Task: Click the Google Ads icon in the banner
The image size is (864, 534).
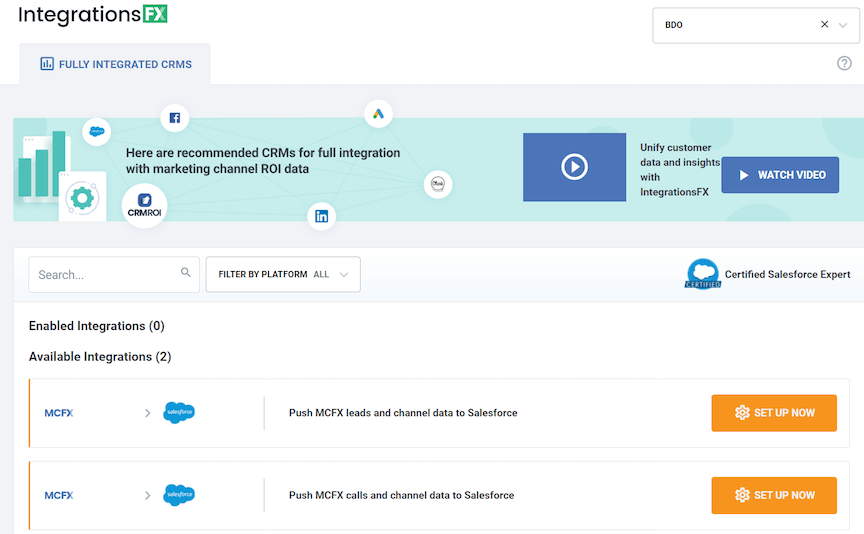Action: (x=379, y=114)
